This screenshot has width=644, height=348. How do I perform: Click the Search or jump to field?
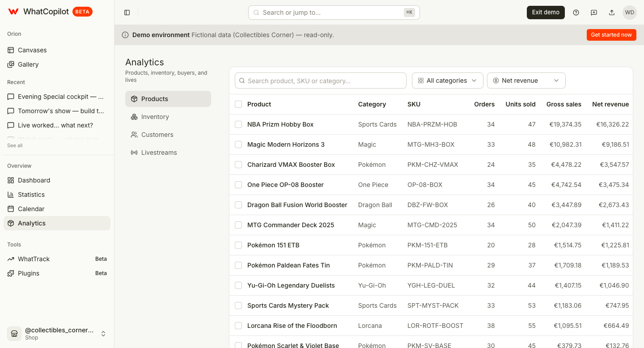pyautogui.click(x=334, y=13)
